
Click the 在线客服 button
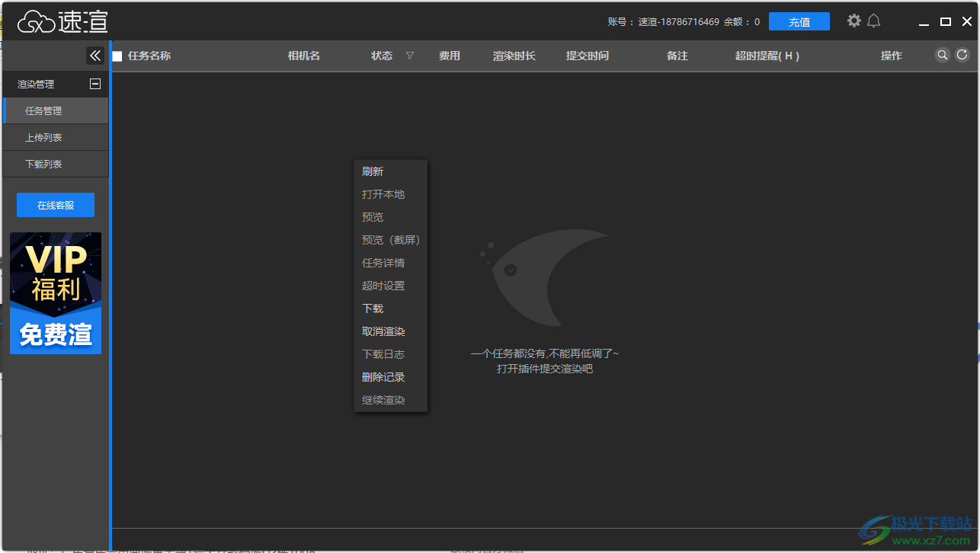point(56,205)
